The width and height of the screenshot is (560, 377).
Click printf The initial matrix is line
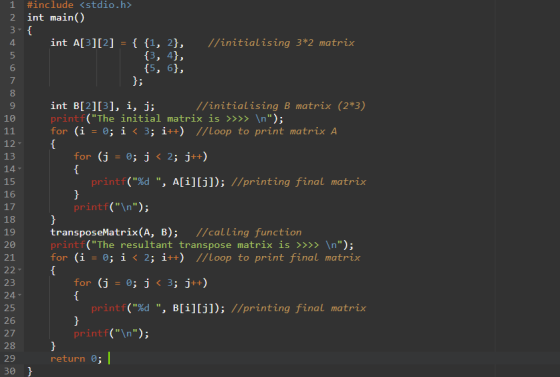167,119
